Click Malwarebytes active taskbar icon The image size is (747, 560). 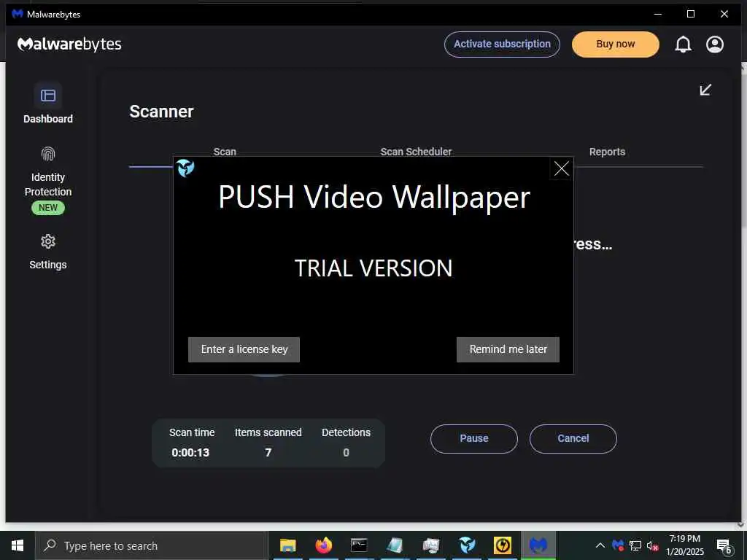click(x=538, y=545)
